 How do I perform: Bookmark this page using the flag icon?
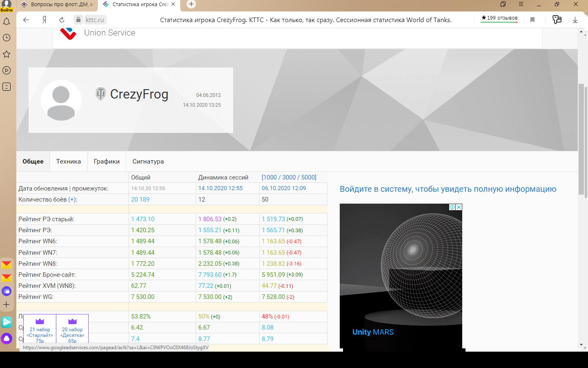(532, 20)
